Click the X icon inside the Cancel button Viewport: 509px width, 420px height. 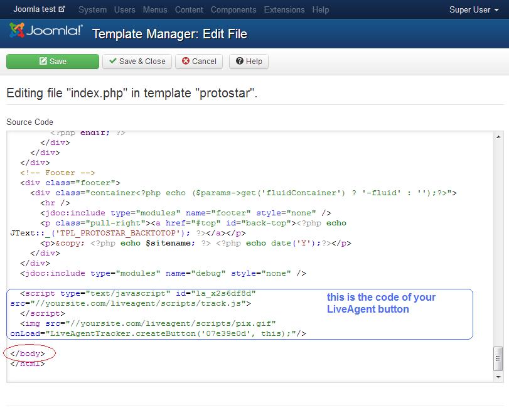pos(187,62)
